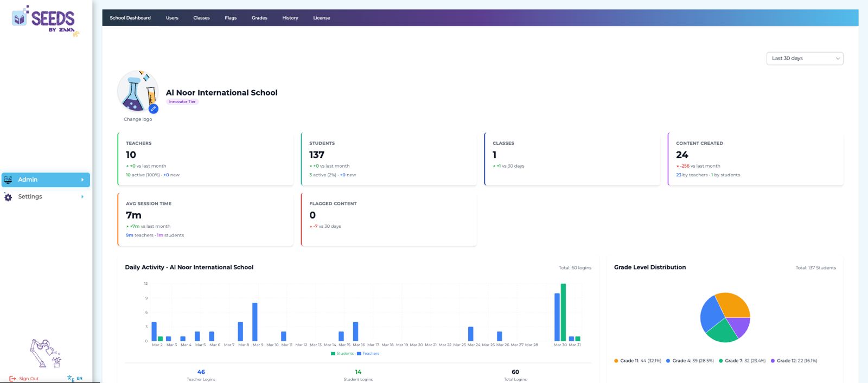868x383 pixels.
Task: Click the Admin monitor icon
Action: tap(8, 180)
